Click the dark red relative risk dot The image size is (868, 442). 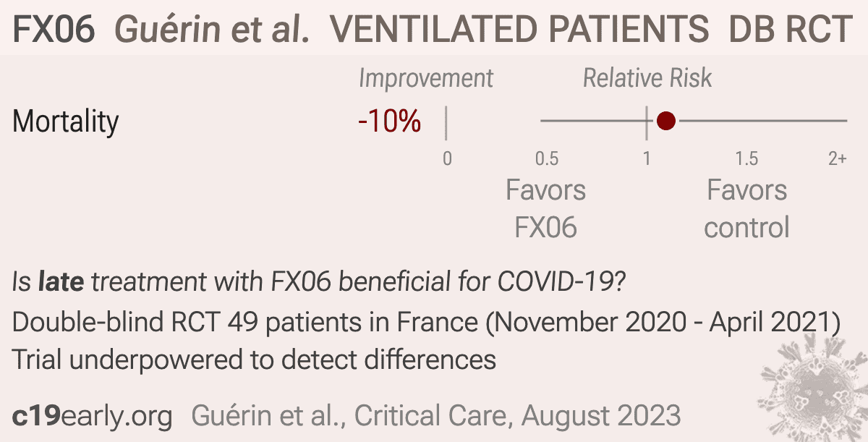click(665, 121)
